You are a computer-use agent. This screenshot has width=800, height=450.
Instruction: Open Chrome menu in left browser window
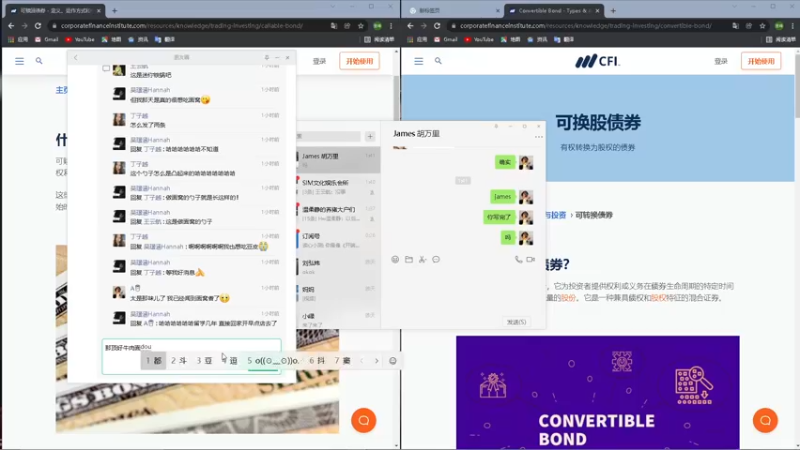pos(391,26)
